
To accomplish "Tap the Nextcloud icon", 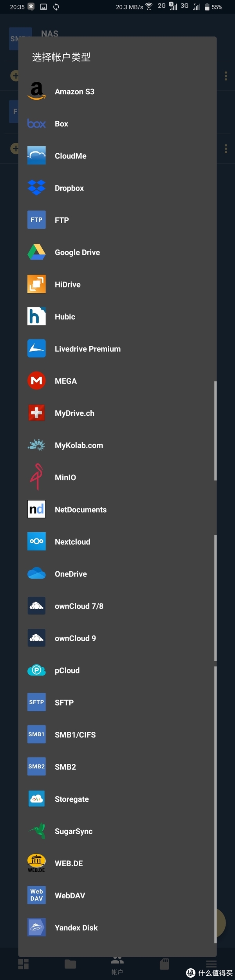I will click(x=36, y=541).
